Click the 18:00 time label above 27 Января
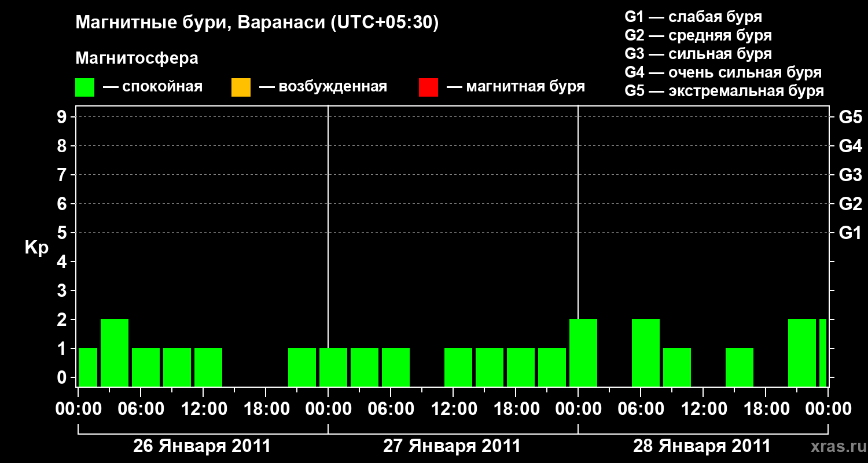Screen dimensions: 868x463 [516, 409]
